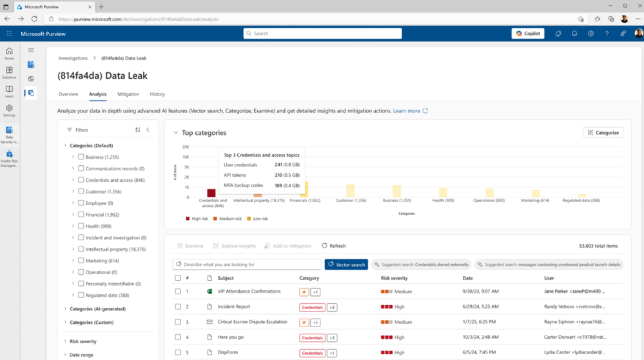This screenshot has height=360, width=644.
Task: Toggle the hamburger navigation menu
Action: pyautogui.click(x=31, y=50)
